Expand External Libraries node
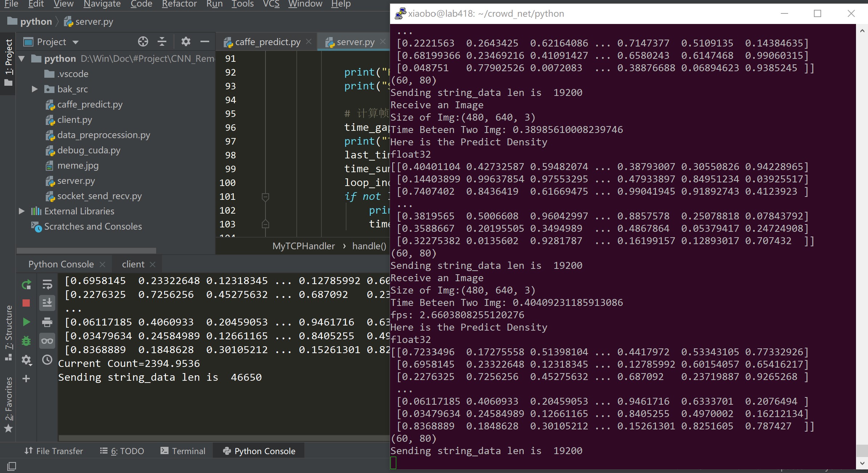The height and width of the screenshot is (473, 868). click(21, 211)
